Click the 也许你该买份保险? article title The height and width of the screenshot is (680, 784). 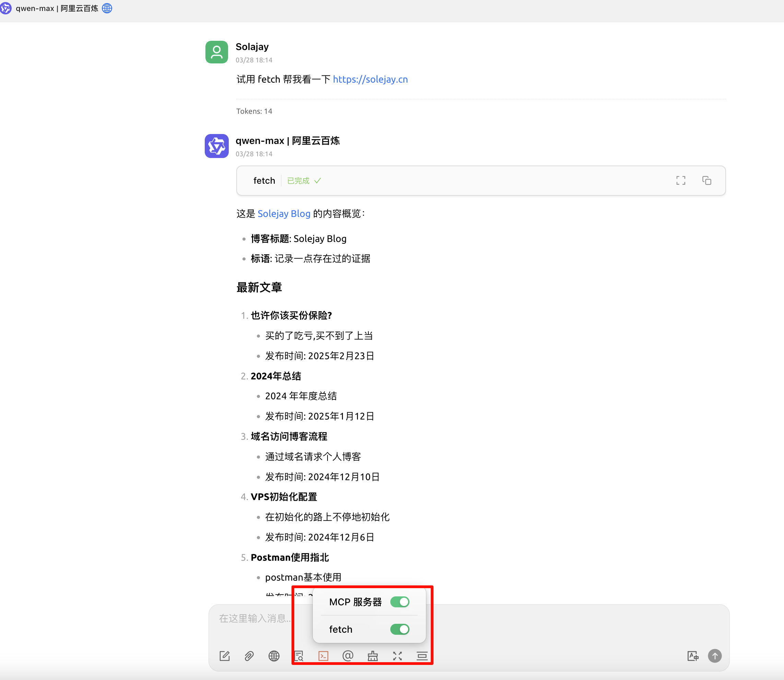pyautogui.click(x=291, y=315)
